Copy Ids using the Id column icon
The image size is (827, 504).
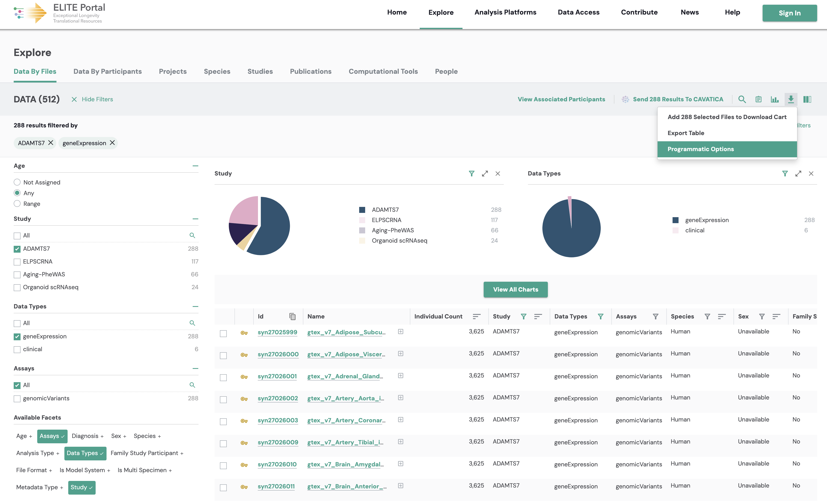click(292, 316)
